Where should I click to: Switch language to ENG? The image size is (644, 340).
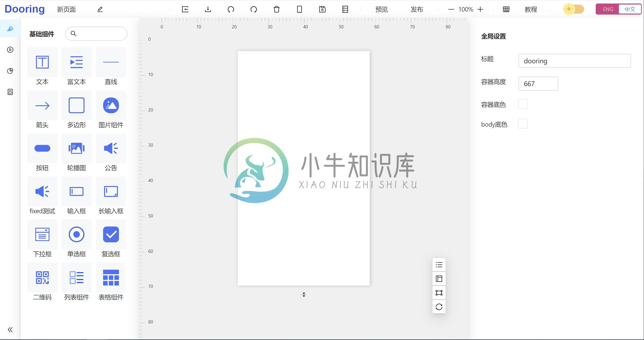pyautogui.click(x=608, y=9)
